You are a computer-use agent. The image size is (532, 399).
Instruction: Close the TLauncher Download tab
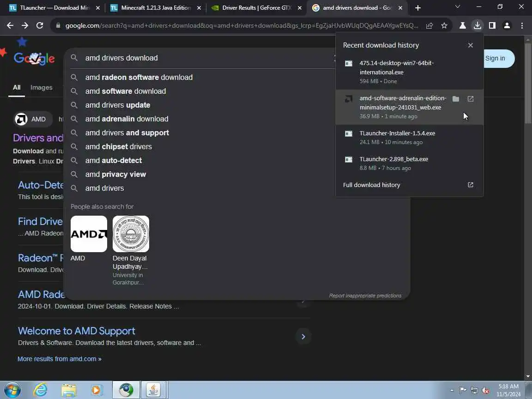[98, 8]
